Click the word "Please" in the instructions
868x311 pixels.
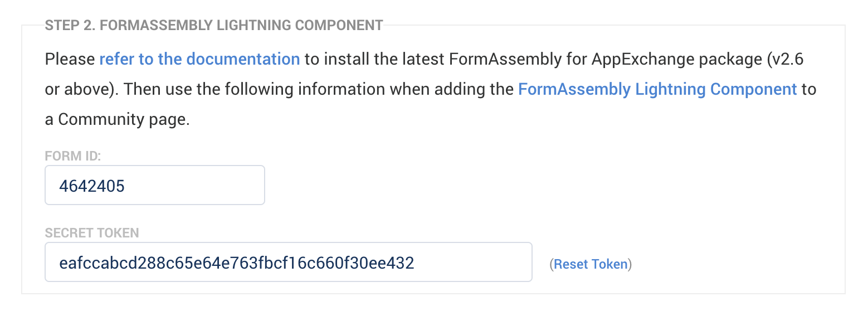tap(70, 59)
